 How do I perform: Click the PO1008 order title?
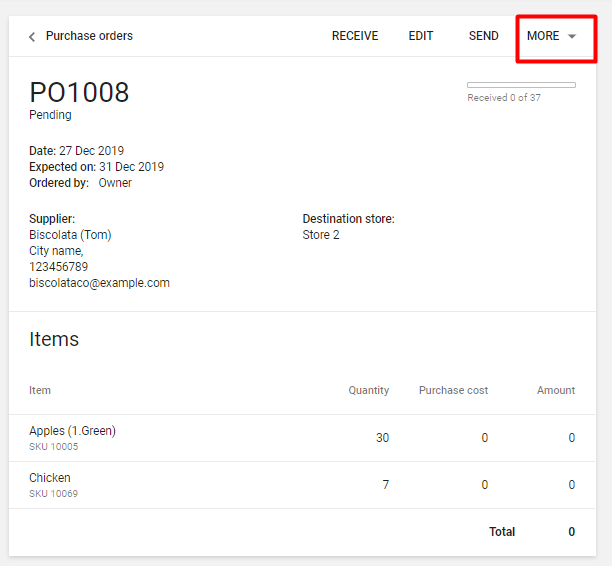point(79,92)
